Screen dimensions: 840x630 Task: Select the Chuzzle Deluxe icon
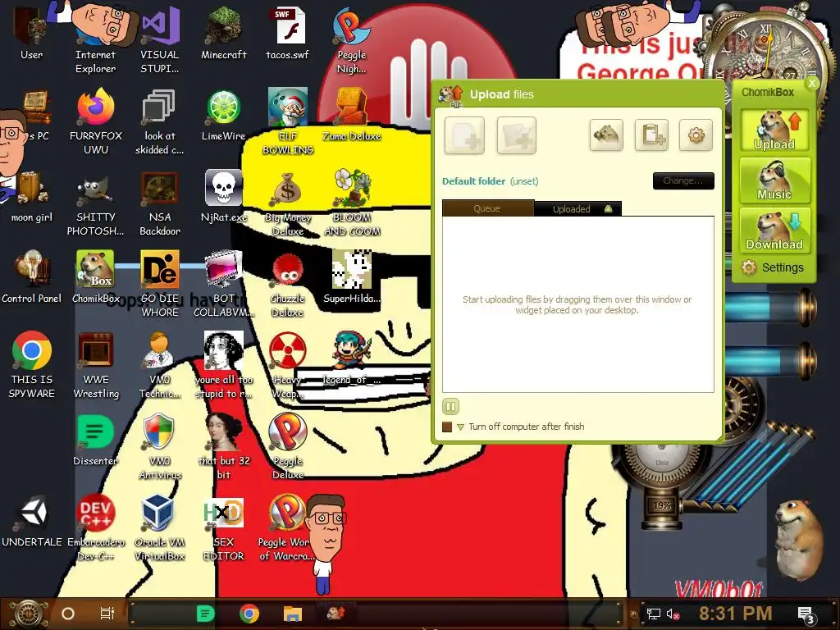coord(288,285)
